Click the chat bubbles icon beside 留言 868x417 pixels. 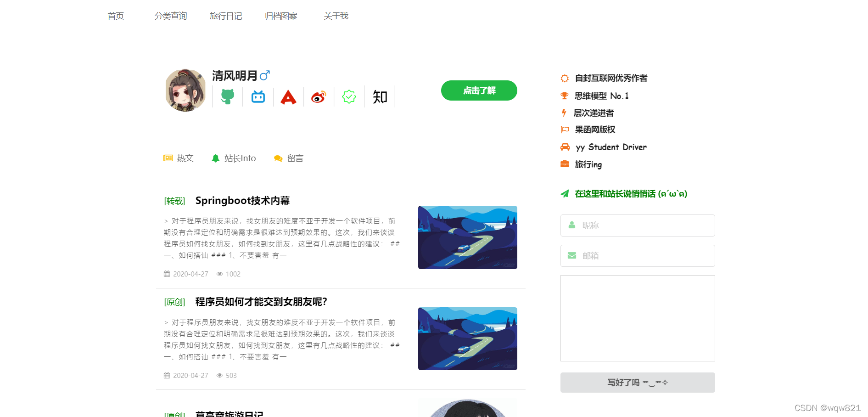coord(278,158)
